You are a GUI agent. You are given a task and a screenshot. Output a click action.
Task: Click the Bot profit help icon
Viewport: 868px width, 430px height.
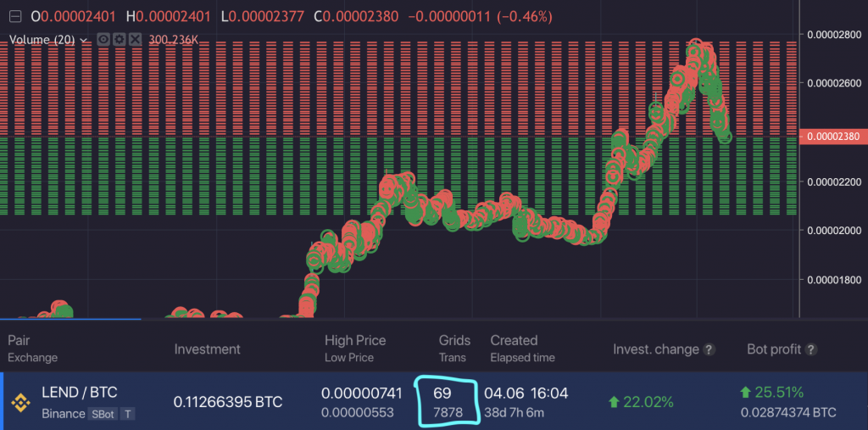[x=811, y=349]
